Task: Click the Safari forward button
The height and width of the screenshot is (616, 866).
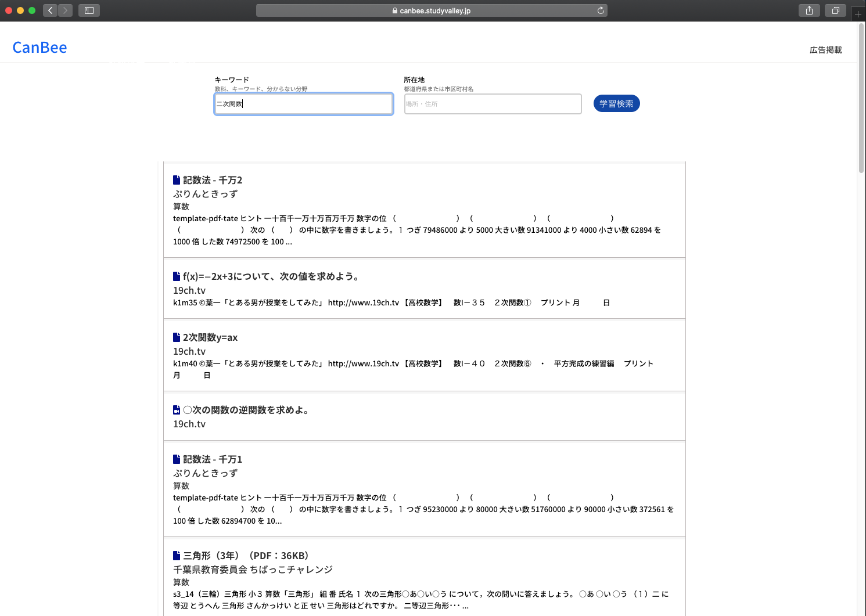Action: (65, 10)
